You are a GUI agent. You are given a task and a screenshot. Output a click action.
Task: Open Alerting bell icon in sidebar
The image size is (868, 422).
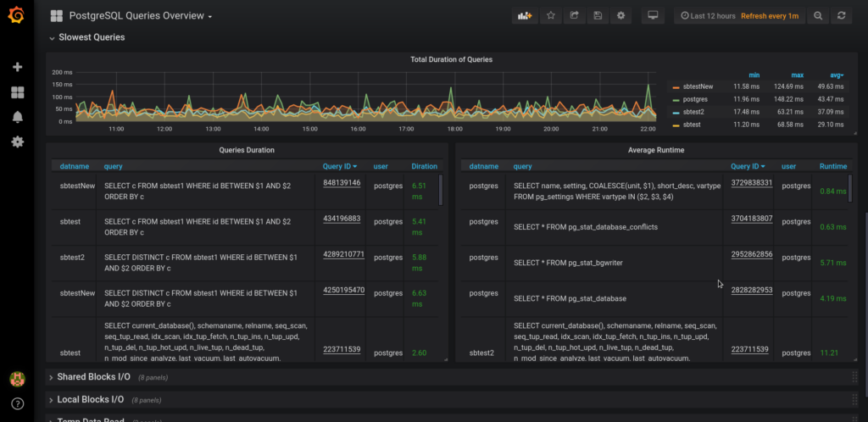[x=17, y=117]
